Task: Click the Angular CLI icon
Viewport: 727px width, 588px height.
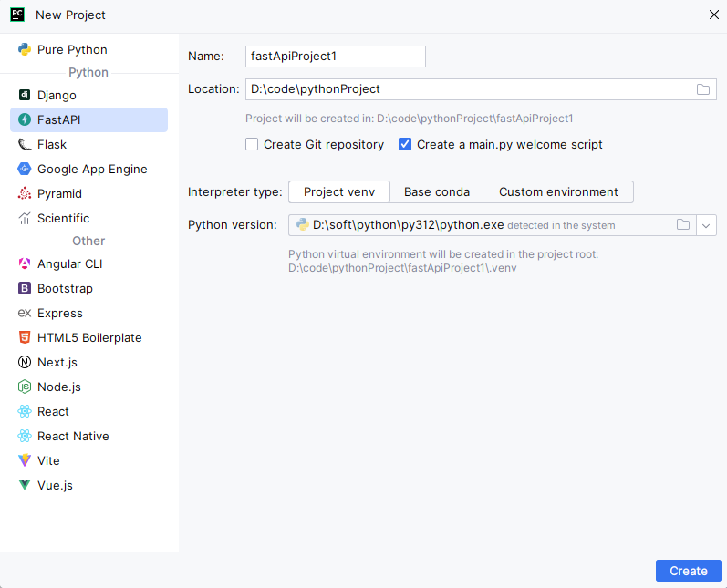Action: 25,263
